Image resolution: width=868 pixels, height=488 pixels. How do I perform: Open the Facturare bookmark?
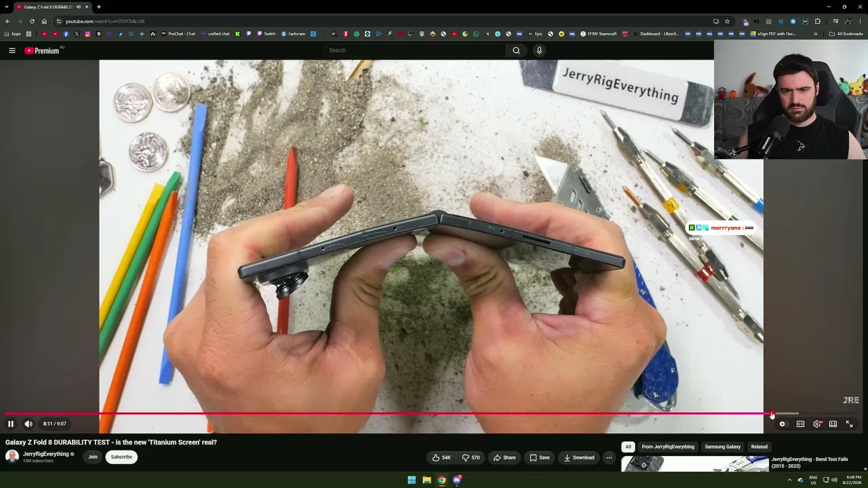(294, 34)
